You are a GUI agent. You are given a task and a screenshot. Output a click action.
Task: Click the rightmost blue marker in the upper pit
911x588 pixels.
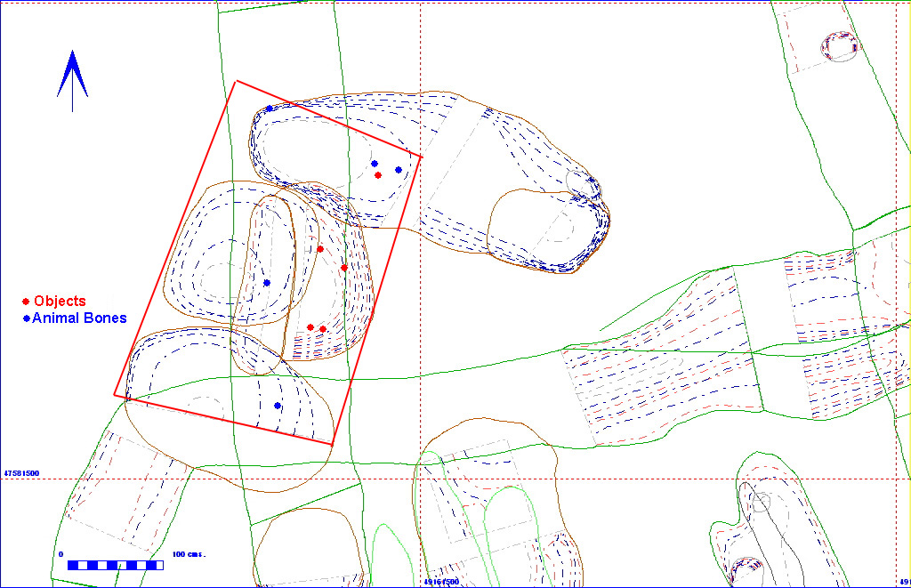point(398,170)
